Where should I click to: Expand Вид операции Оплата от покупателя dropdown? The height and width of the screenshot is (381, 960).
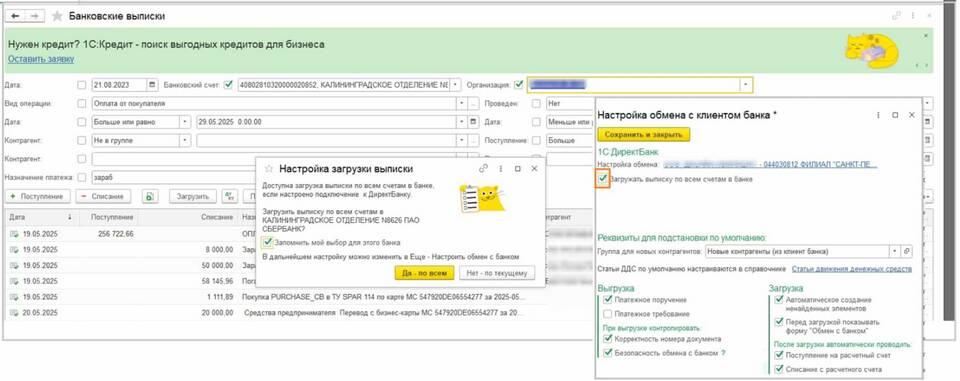(462, 104)
